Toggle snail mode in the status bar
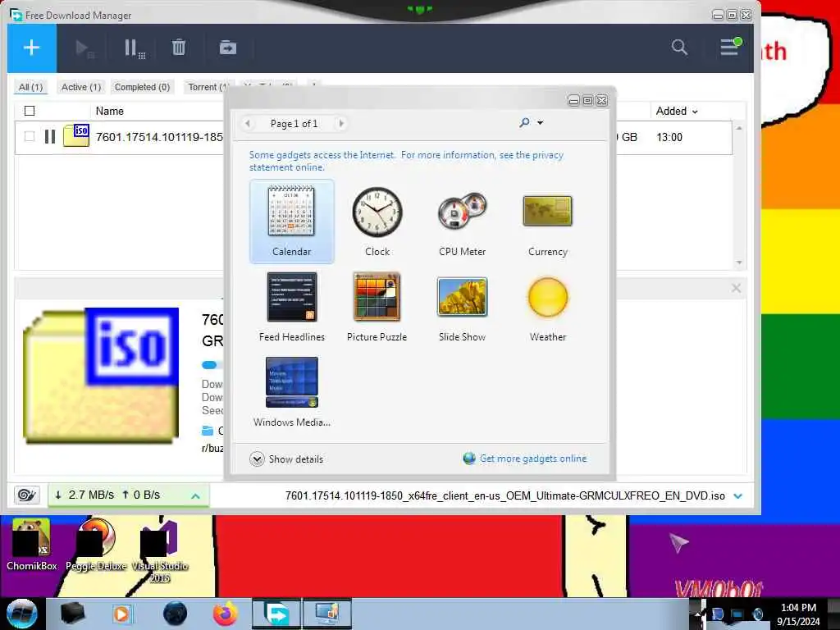The image size is (840, 630). point(26,495)
